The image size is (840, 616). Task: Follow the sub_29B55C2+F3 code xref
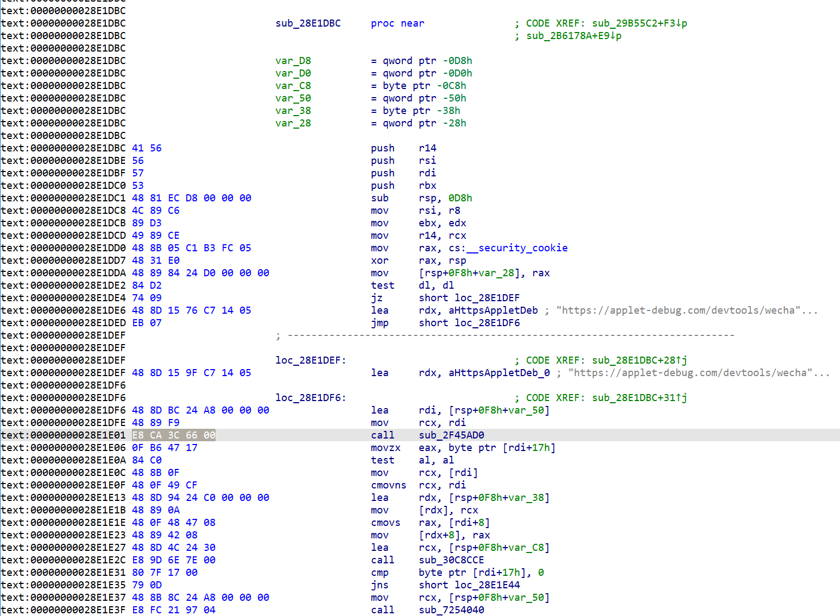pyautogui.click(x=639, y=23)
